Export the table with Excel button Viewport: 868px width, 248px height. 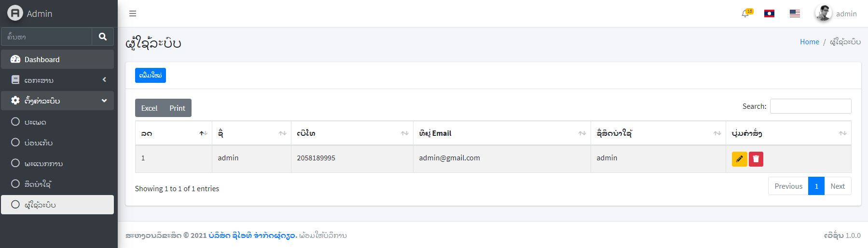[149, 108]
